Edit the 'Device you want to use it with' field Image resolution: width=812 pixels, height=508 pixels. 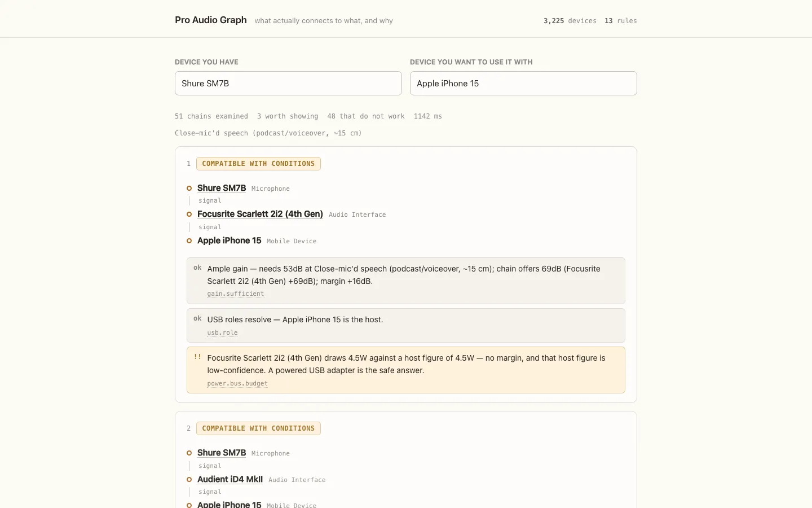click(x=523, y=83)
